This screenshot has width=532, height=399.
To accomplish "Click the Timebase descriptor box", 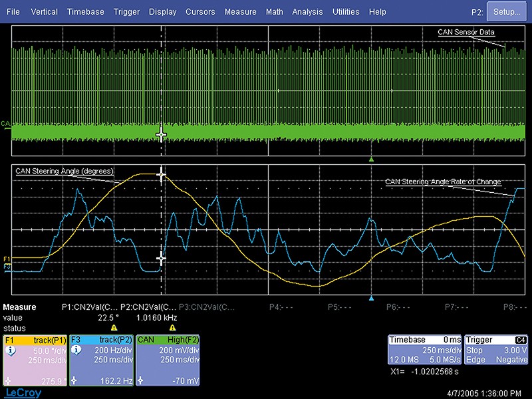I will [x=424, y=349].
